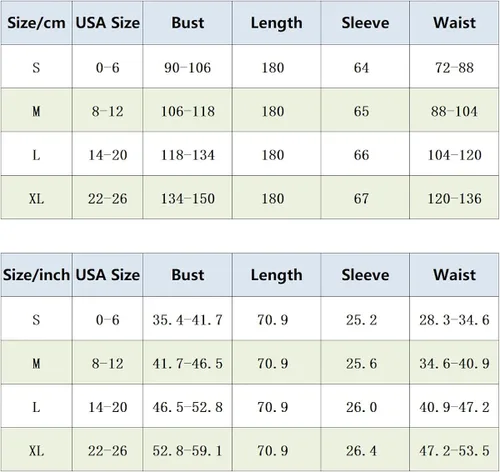Select the inch Sleeve value 25.2

[x=362, y=320]
